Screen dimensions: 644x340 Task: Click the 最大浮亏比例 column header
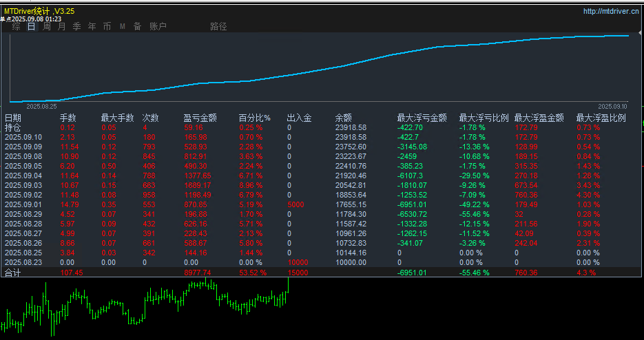pyautogui.click(x=484, y=118)
